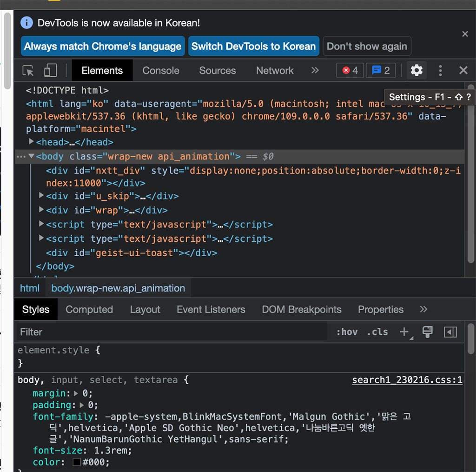Toggle the computed styles sidebar icon
This screenshot has height=472, width=476.
450,332
